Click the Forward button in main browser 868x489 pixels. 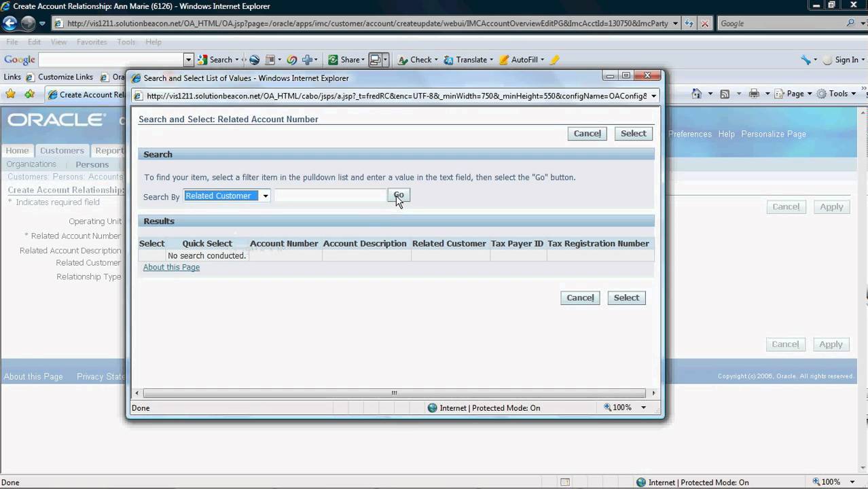pos(28,23)
